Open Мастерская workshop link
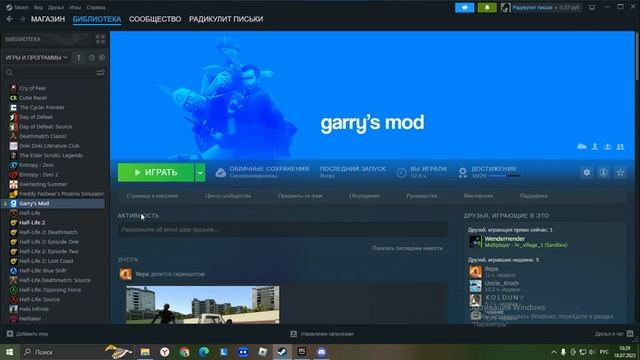Viewport: 640px width, 360px height. [x=478, y=196]
